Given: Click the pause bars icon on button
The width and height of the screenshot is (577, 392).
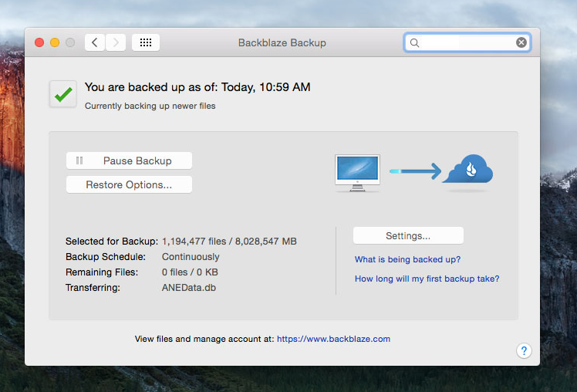Looking at the screenshot, I should 79,161.
